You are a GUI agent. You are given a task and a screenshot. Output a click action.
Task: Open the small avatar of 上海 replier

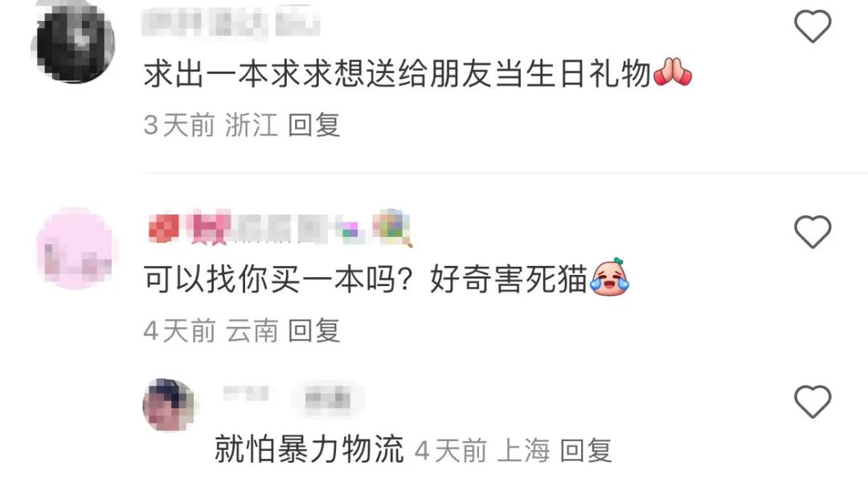(x=169, y=405)
